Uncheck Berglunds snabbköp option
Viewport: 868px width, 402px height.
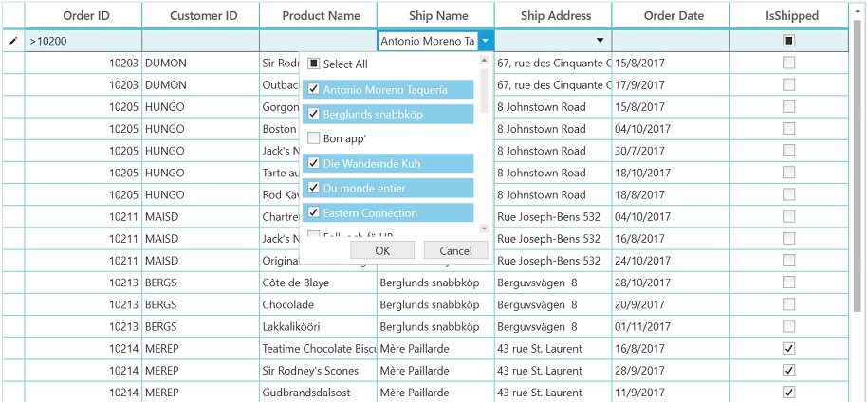pyautogui.click(x=314, y=114)
